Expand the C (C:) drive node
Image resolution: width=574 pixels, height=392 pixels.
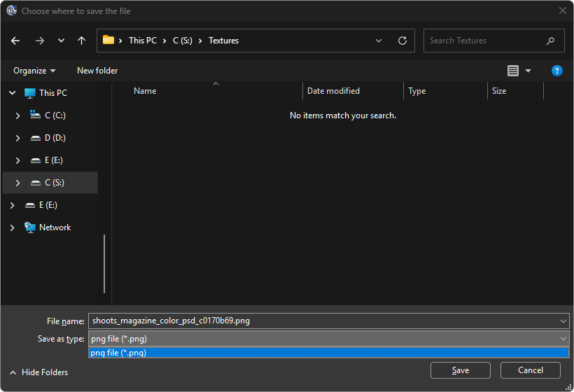(x=17, y=115)
